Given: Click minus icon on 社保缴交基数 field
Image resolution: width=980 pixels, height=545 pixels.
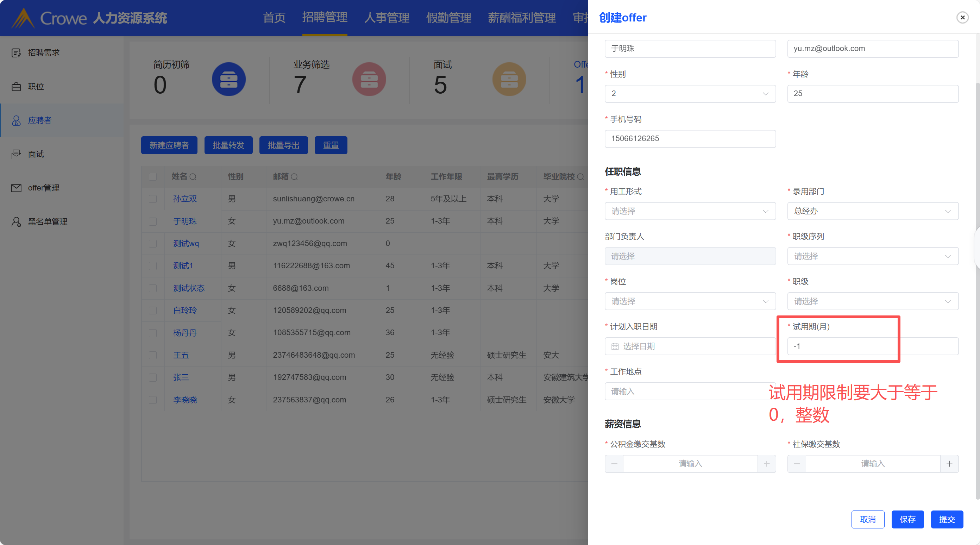Looking at the screenshot, I should 797,464.
